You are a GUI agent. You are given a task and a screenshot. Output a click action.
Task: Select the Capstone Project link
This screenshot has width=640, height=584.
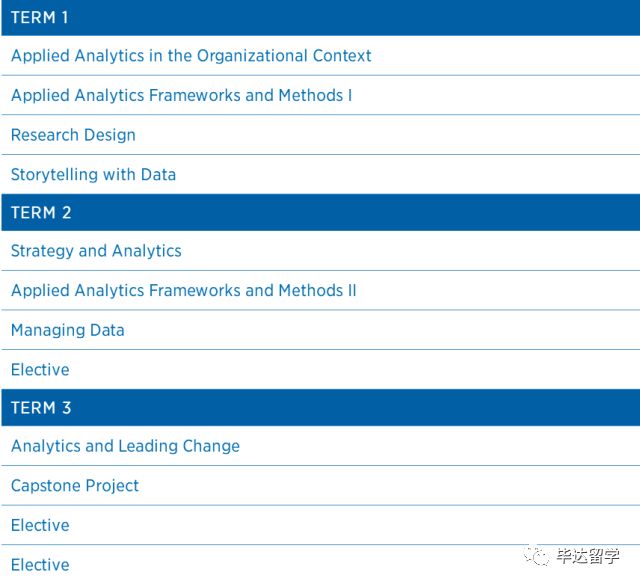(x=75, y=486)
